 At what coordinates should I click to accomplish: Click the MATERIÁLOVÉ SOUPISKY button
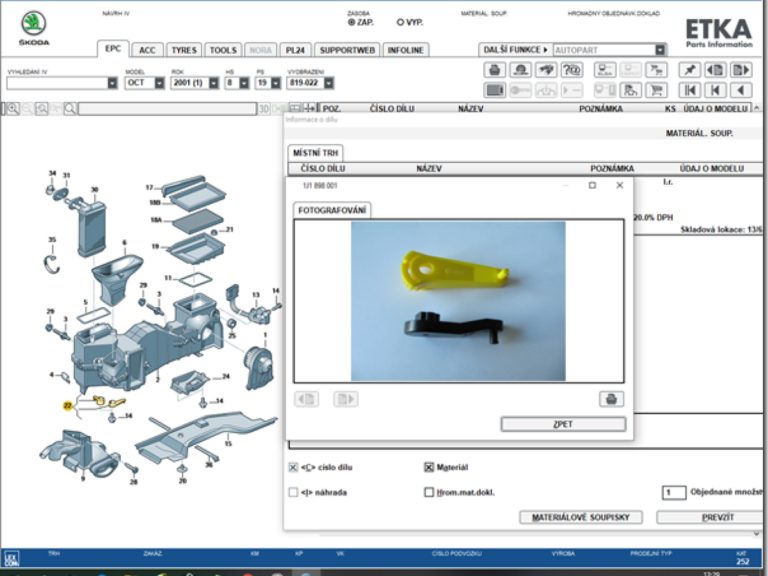click(x=580, y=517)
